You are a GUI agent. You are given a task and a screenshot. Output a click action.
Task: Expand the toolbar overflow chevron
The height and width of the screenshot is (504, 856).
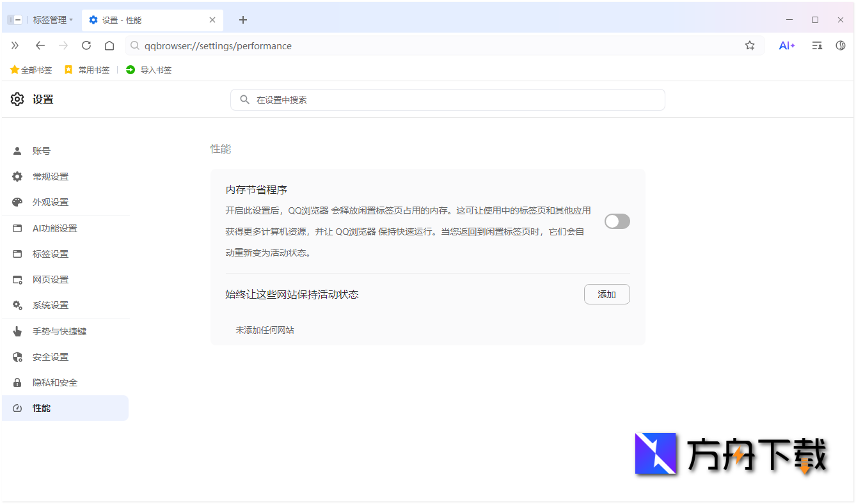[15, 45]
